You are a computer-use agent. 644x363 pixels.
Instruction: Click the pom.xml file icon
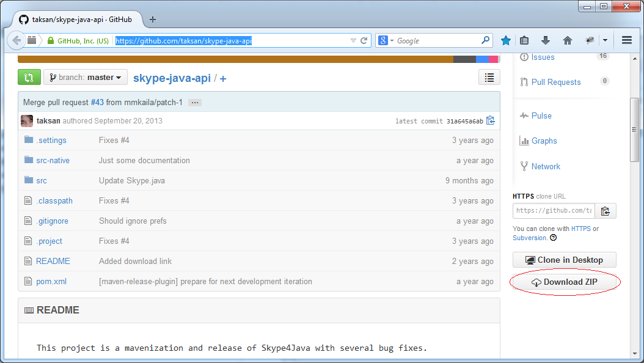28,281
